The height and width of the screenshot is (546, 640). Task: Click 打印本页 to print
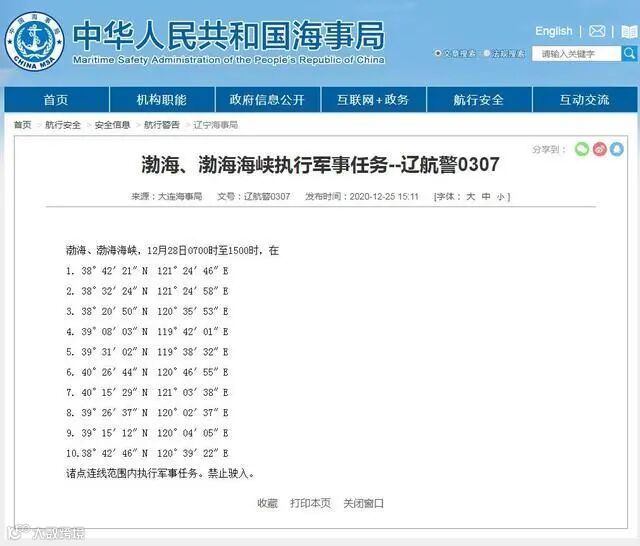(x=311, y=503)
